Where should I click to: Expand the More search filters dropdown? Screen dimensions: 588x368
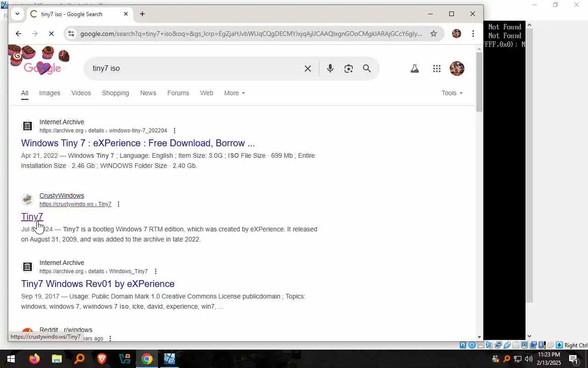[x=234, y=93]
